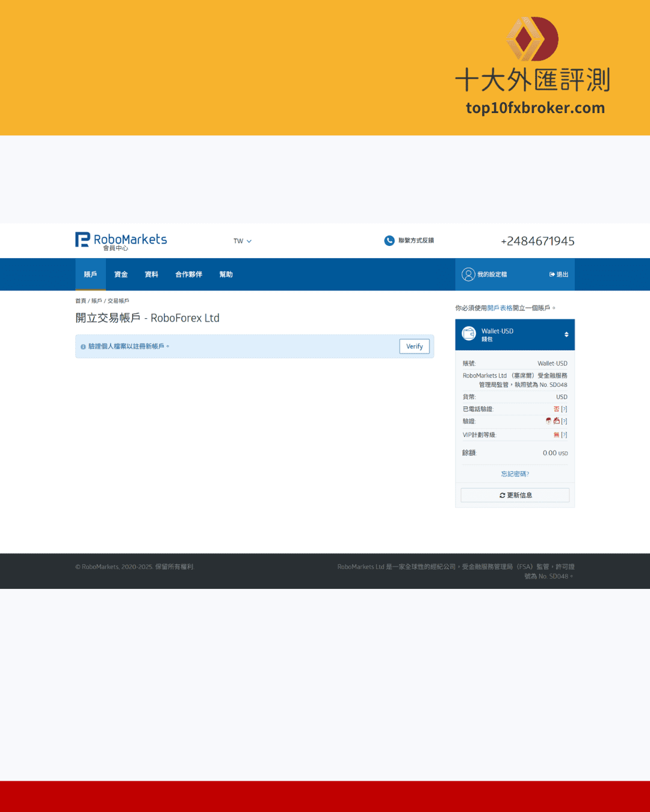Viewport: 650px width, 812px height.
Task: Click the logout icon next to 退出
Action: pyautogui.click(x=552, y=274)
